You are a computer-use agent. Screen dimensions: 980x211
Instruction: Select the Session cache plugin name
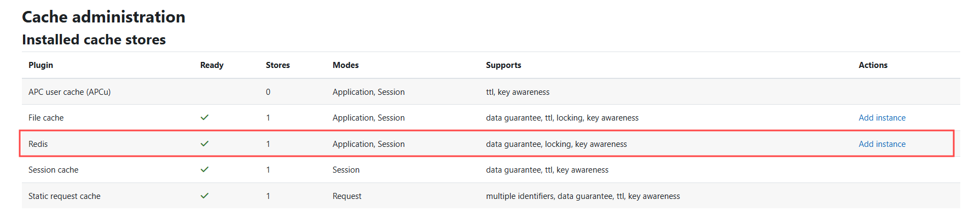click(53, 170)
